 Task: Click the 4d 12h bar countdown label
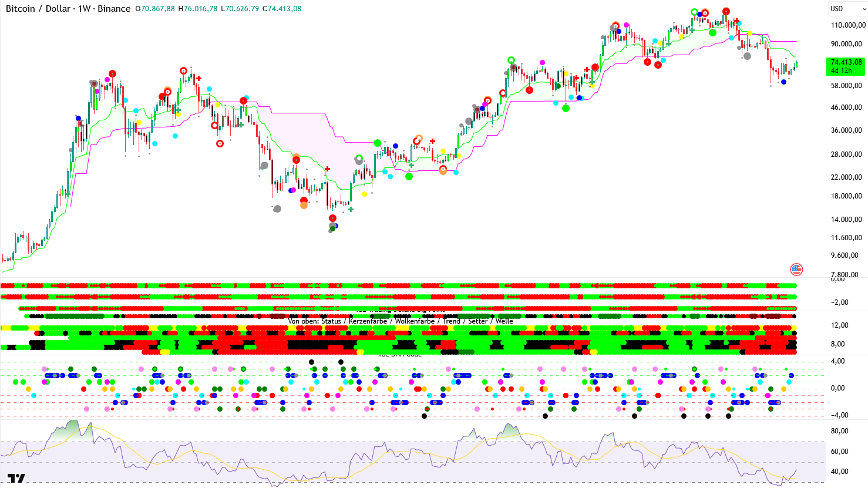coord(841,70)
